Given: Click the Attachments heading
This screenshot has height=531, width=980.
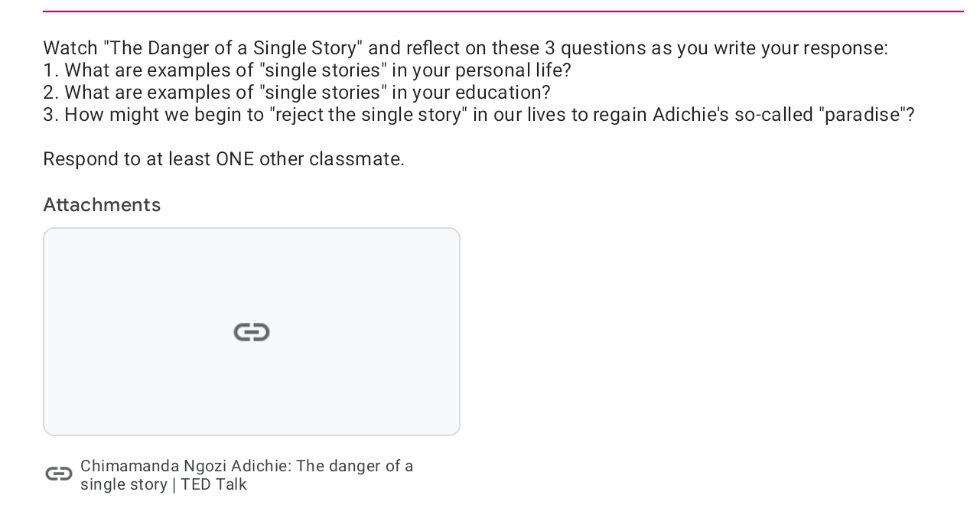Looking at the screenshot, I should coord(102,205).
